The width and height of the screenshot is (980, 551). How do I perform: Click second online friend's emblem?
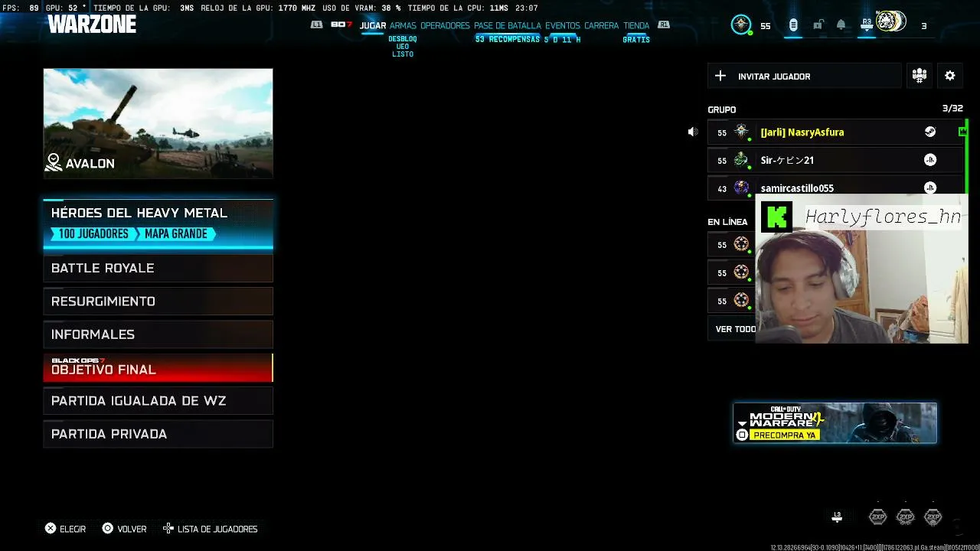click(741, 272)
